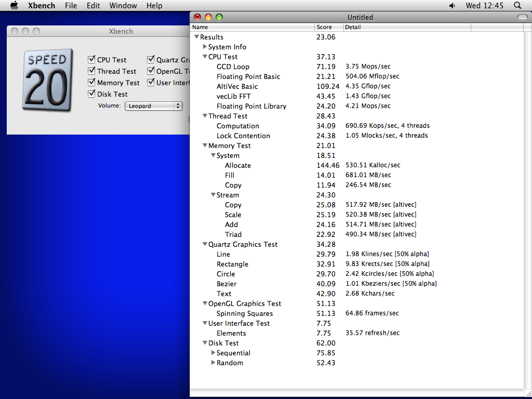
Task: Collapse the Memory Test section
Action: pos(205,145)
